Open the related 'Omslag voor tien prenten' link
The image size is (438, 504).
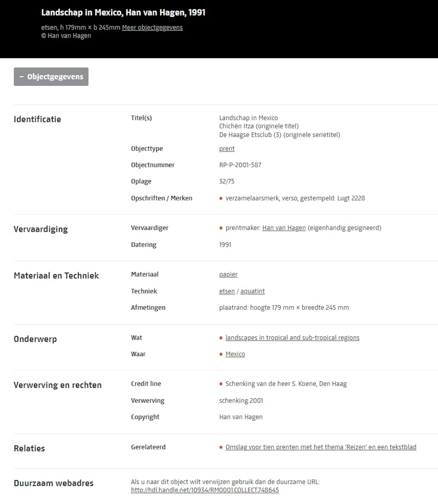tap(320, 447)
